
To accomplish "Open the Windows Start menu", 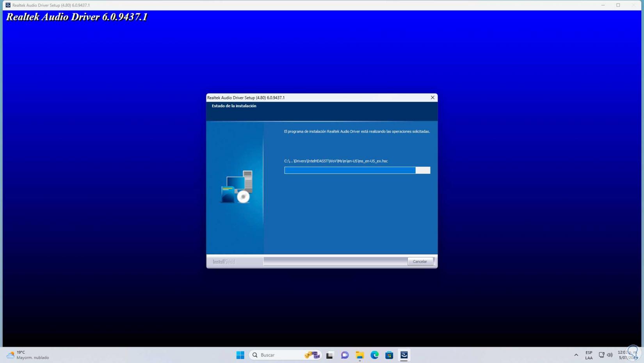I will 240,355.
